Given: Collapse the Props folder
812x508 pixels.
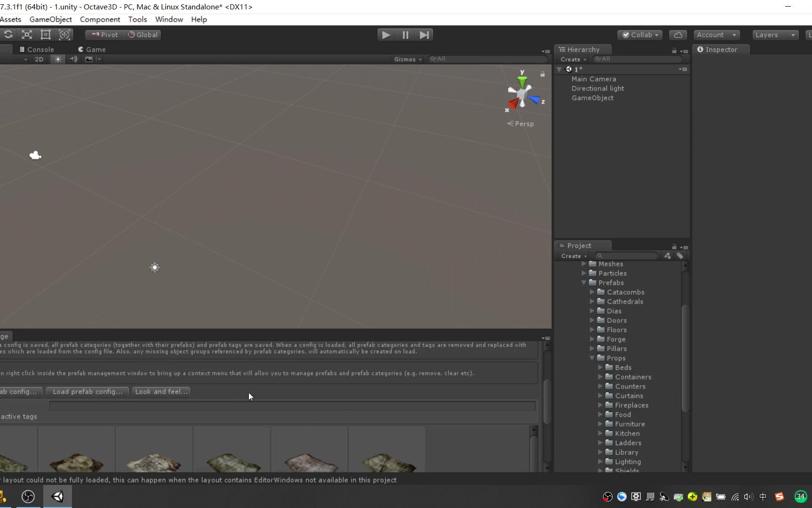Looking at the screenshot, I should [592, 358].
